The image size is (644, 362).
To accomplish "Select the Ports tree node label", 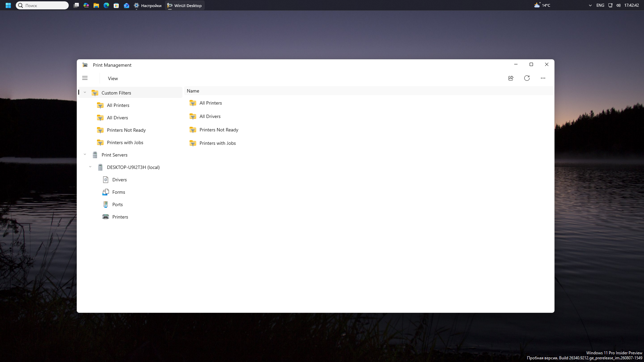I will click(x=117, y=204).
